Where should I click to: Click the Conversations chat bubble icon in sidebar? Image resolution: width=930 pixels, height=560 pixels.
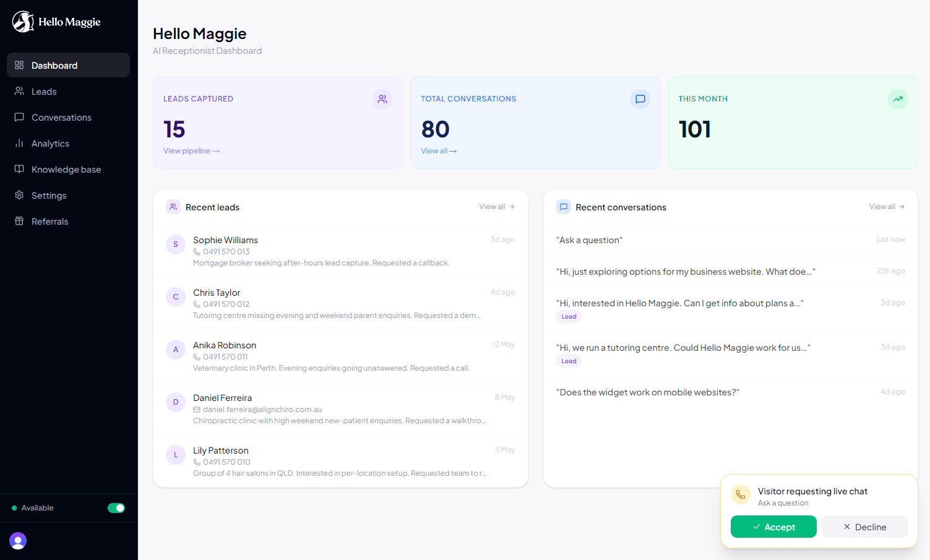click(x=19, y=117)
